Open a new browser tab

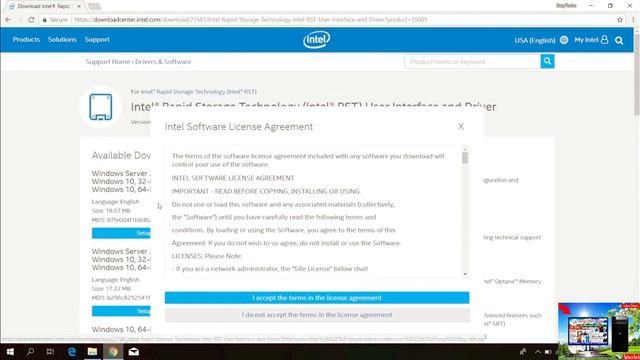[94, 6]
